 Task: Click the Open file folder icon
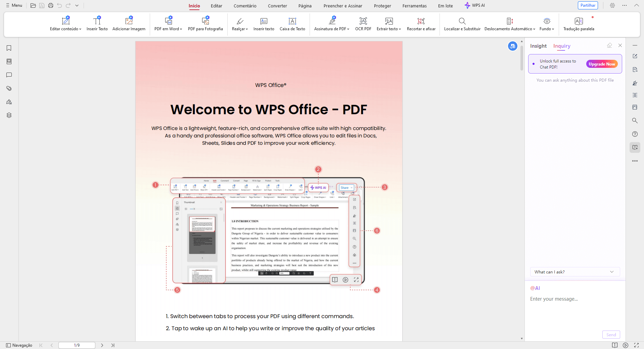point(33,5)
